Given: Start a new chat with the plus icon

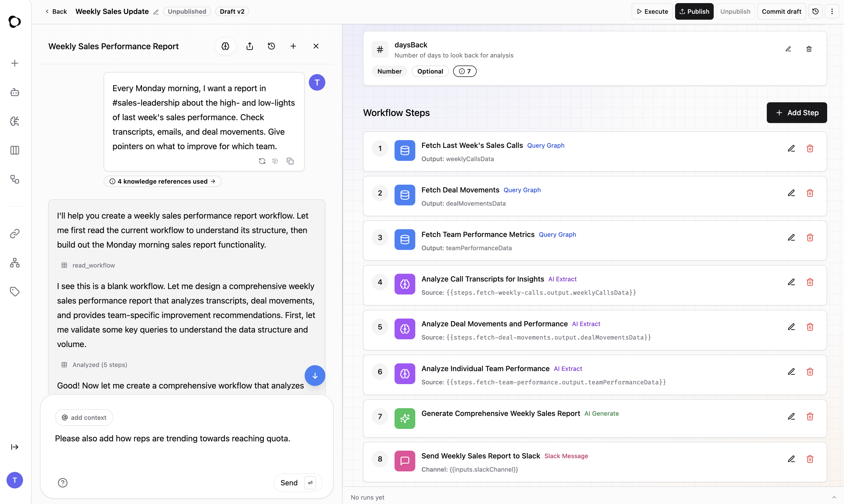Looking at the screenshot, I should (x=293, y=46).
